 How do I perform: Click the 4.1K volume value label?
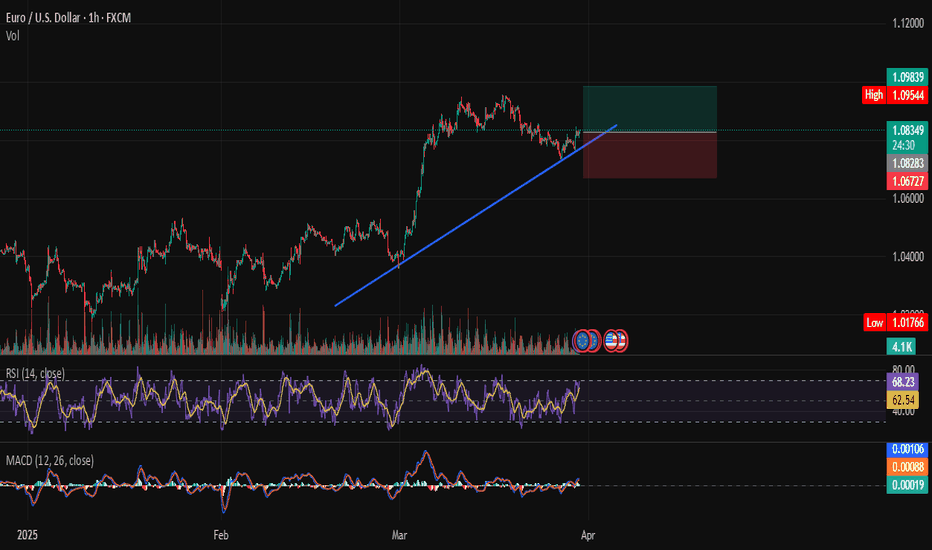tap(902, 346)
